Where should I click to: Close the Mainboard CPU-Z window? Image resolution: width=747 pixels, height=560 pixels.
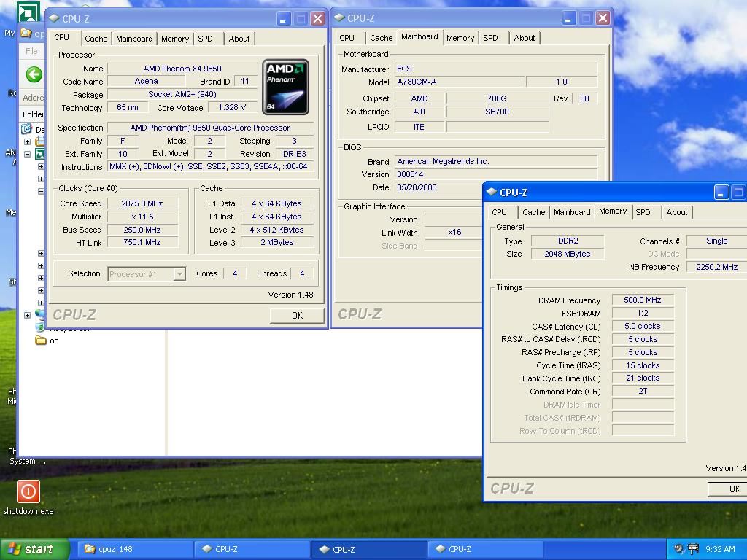pos(603,18)
